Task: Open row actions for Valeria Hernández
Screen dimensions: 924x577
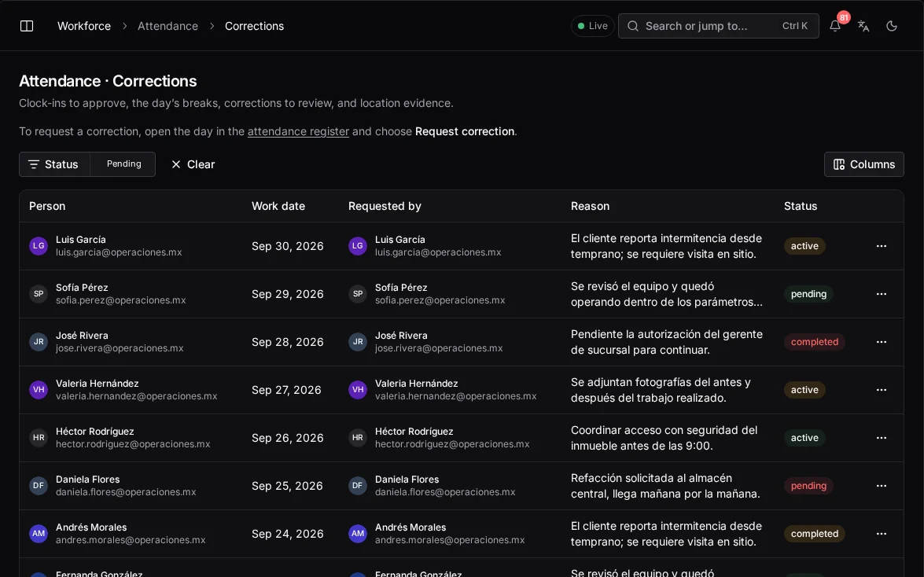Action: pos(881,390)
